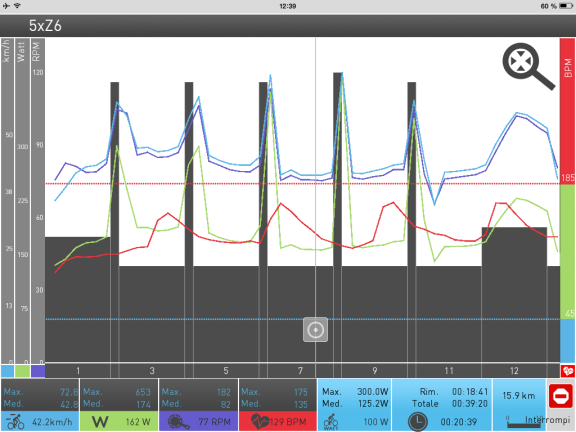
Task: Toggle the green watt series swatch
Action: point(22,371)
